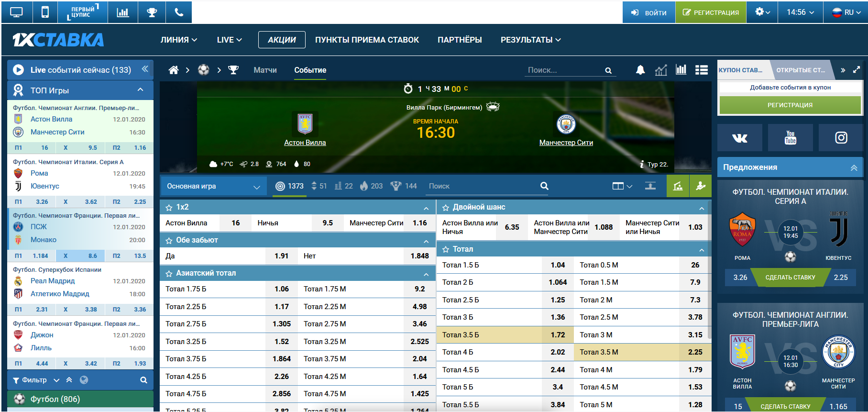The width and height of the screenshot is (868, 412).
Task: Click the home icon in breadcrumb
Action: (x=174, y=70)
